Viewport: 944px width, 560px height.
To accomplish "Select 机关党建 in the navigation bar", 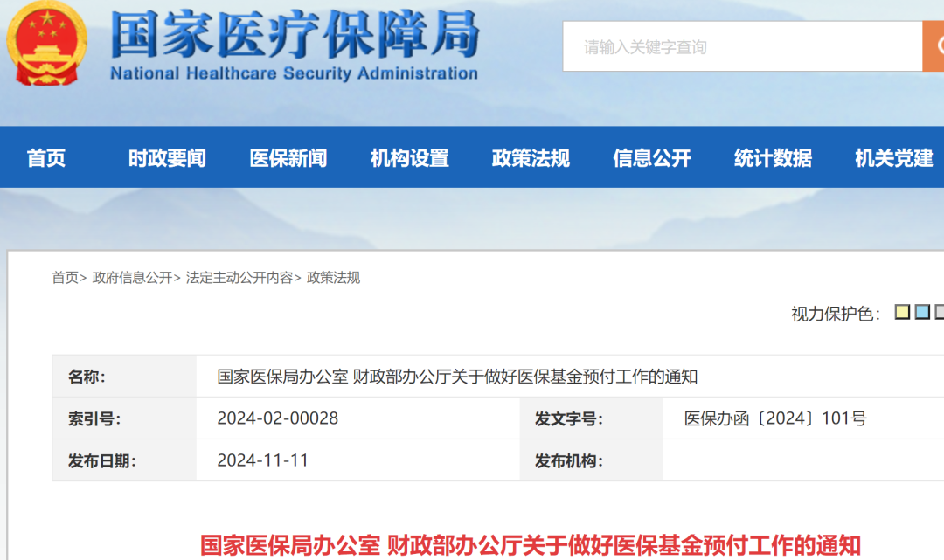I will point(894,158).
